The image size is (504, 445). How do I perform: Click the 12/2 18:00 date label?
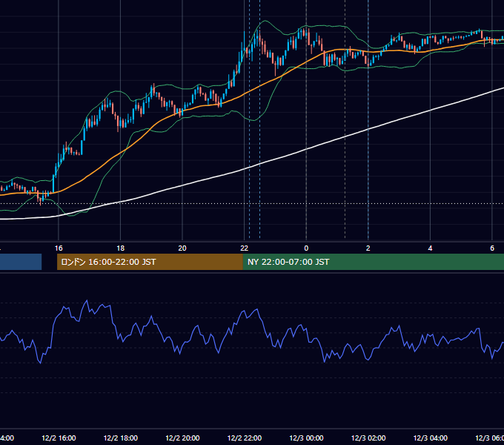tap(121, 438)
